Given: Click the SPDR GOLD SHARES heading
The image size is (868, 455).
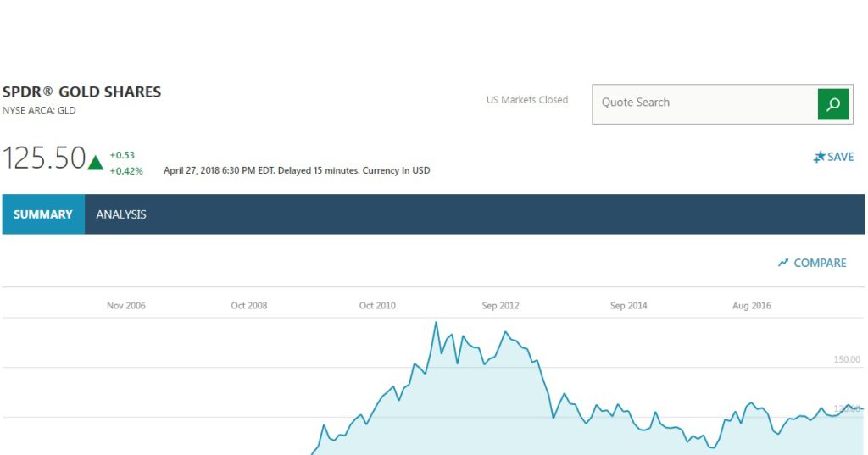Looking at the screenshot, I should [82, 92].
